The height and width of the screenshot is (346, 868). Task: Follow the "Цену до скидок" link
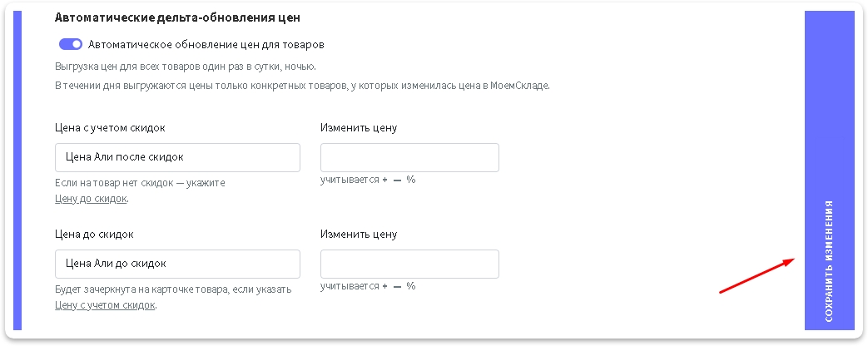91,199
